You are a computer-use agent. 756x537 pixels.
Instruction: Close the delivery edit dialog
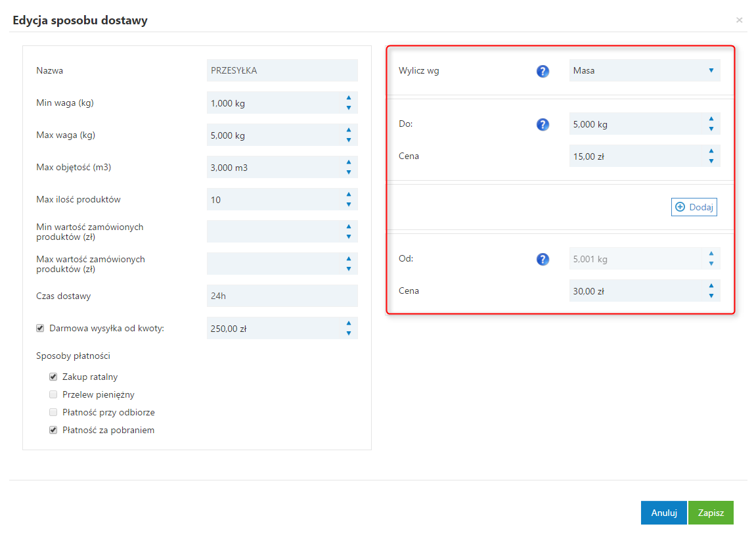(x=740, y=20)
